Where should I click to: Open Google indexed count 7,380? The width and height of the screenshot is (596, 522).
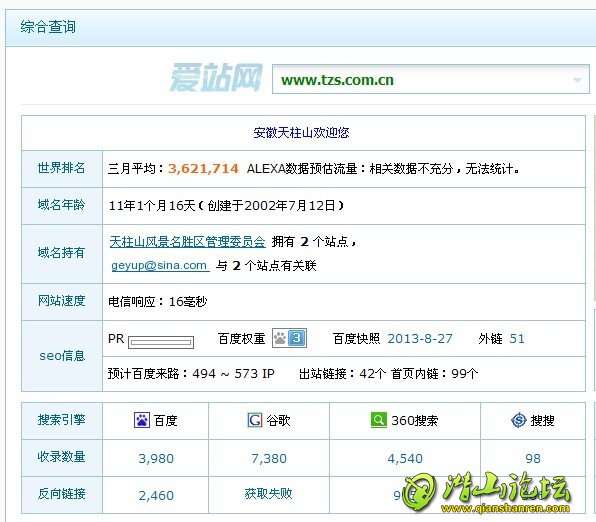pyautogui.click(x=269, y=459)
